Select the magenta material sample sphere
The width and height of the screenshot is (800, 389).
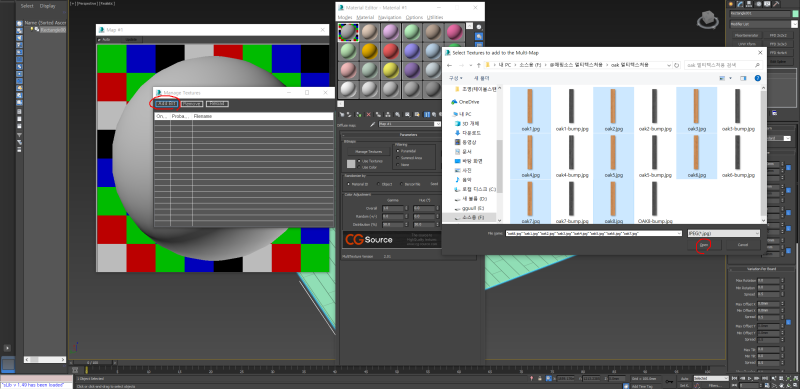(x=454, y=32)
